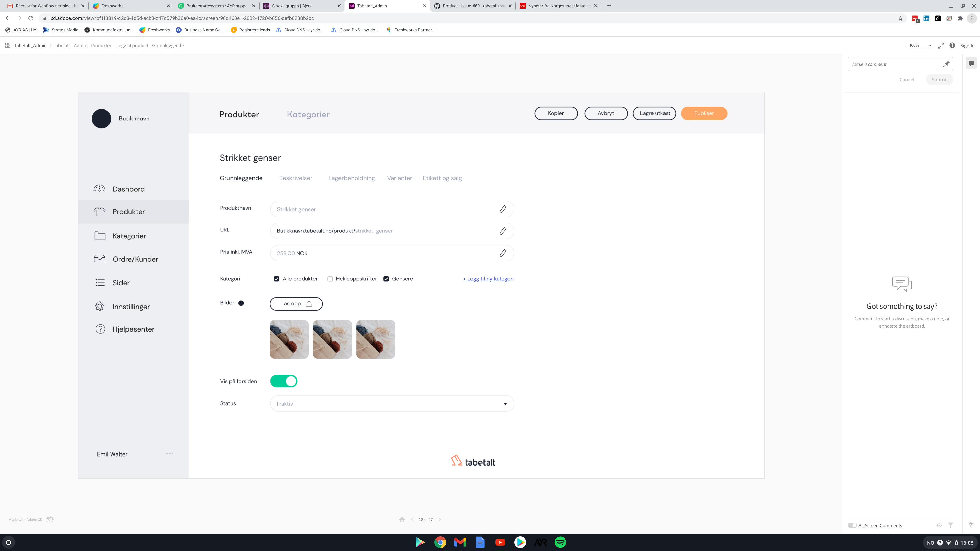980x551 pixels.
Task: Check the Hekleoppskrifter category checkbox
Action: tap(330, 279)
